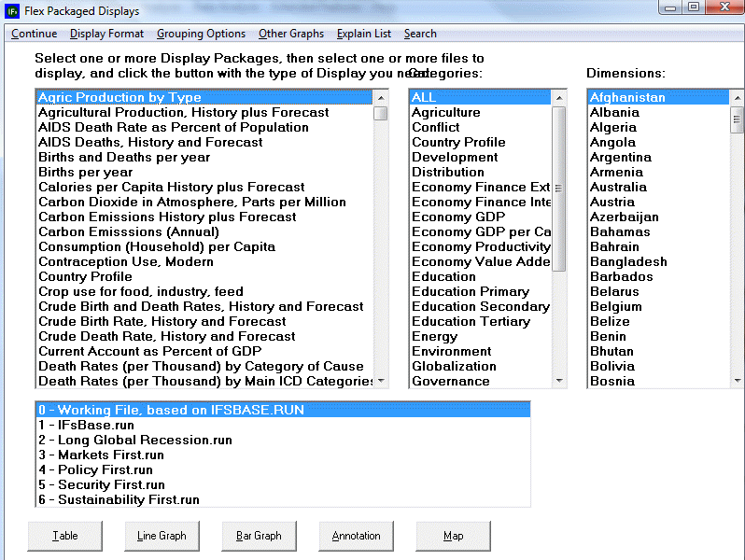Screen dimensions: 745x560
Task: Maximize the Flex Packaged Displays window
Action: pos(694,7)
